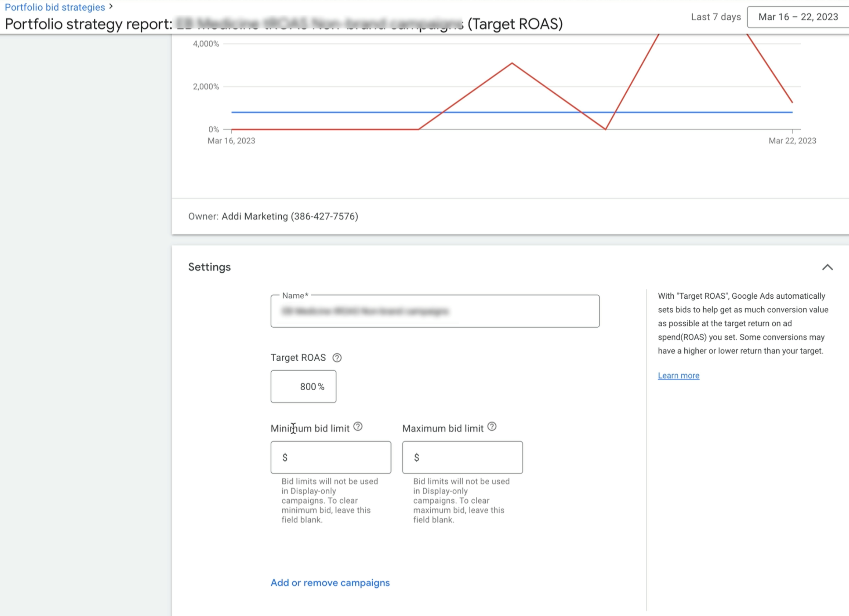Go back to Portfolio bid strategies
Screen dimensions: 849x616
[x=55, y=7]
